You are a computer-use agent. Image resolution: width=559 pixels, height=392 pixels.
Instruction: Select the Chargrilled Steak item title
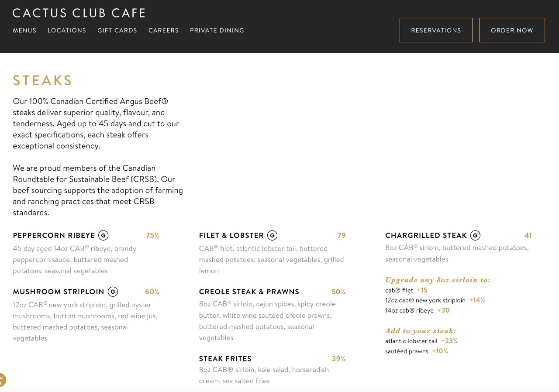426,236
